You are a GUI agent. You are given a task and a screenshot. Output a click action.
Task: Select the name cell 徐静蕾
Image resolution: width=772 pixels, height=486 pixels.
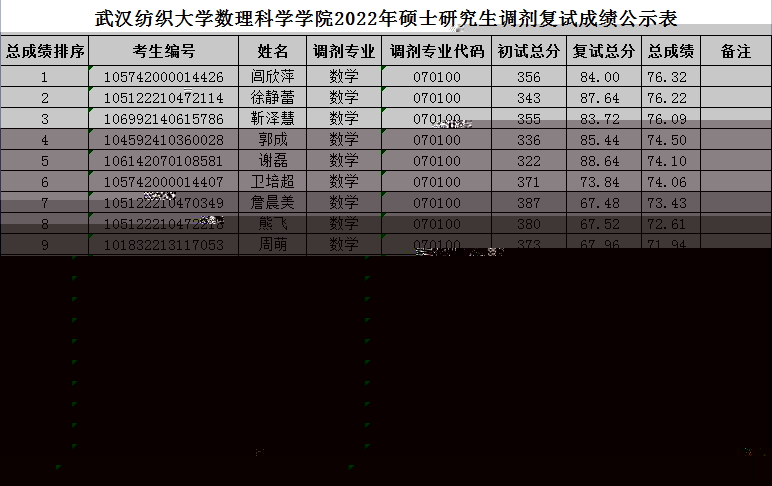tap(272, 98)
